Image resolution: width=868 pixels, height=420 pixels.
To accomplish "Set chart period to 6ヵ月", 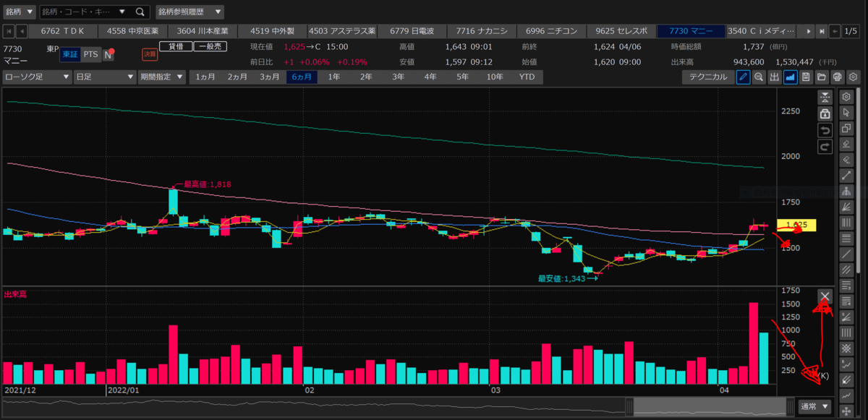I will click(302, 77).
